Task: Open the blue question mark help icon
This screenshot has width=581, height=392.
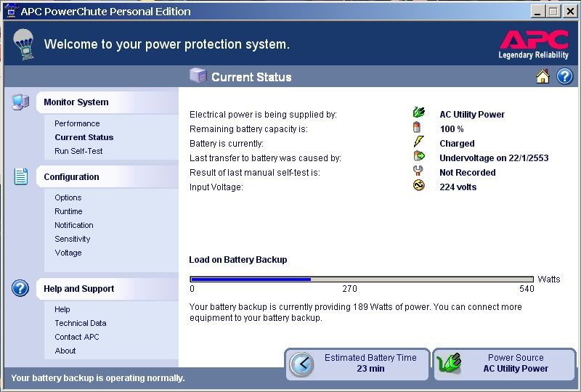Action: (x=564, y=77)
